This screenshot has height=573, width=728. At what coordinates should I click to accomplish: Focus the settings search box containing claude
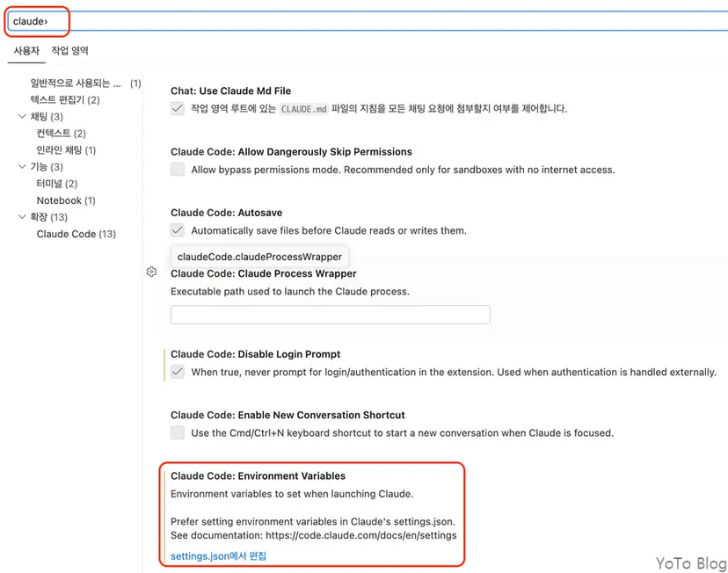click(369, 21)
